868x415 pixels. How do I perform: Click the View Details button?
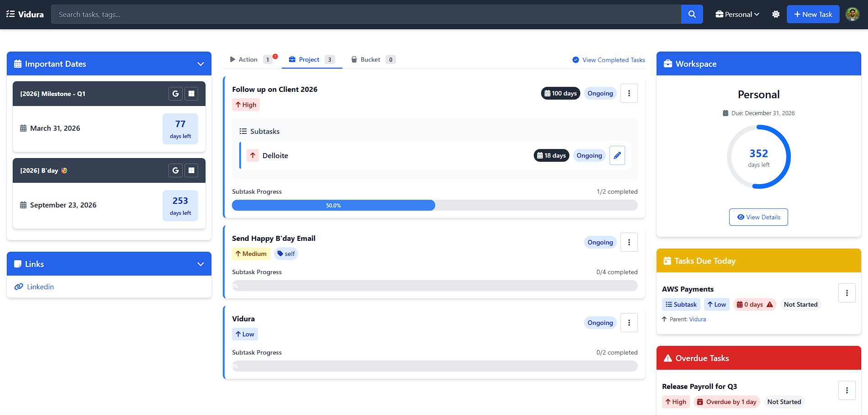(758, 217)
